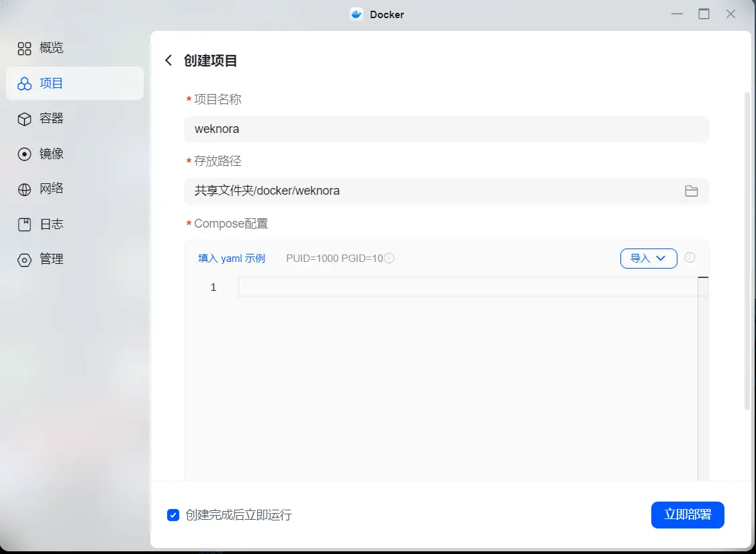Open the 概览 overview menu item
This screenshot has height=554, width=756.
tap(75, 48)
